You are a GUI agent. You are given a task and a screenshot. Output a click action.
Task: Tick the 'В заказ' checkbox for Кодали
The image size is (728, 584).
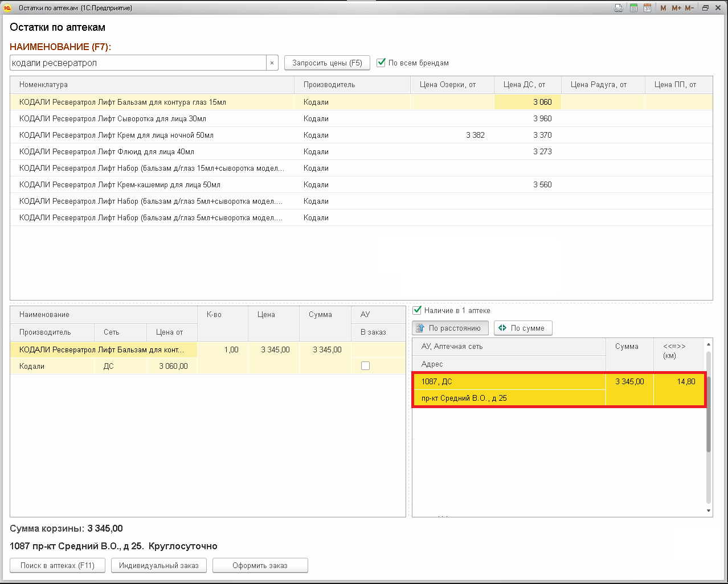(x=365, y=366)
